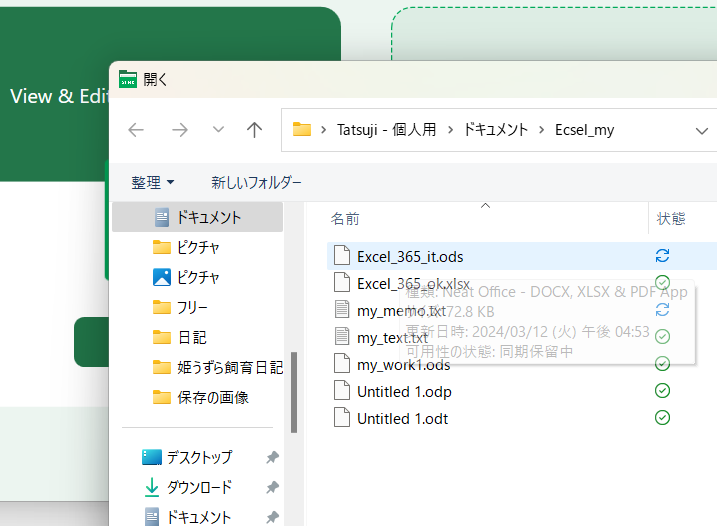Open the yellow ピクチャ folder
Screen dimensions: 717x526
point(198,247)
